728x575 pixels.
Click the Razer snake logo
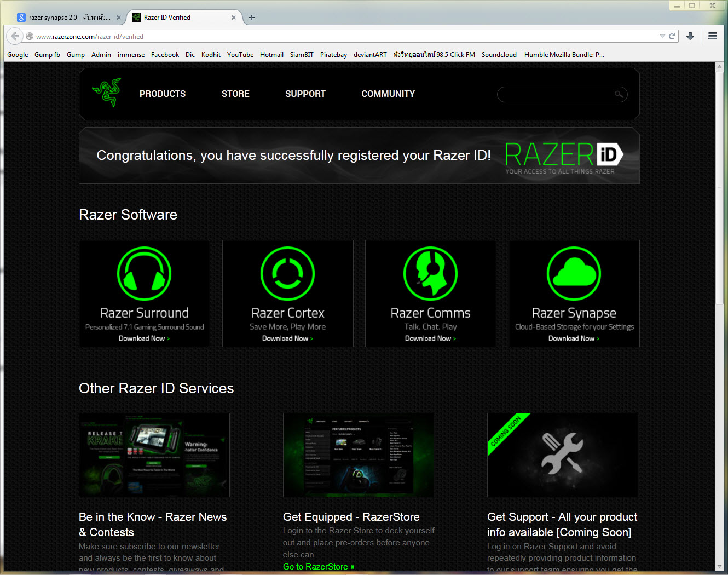[106, 93]
